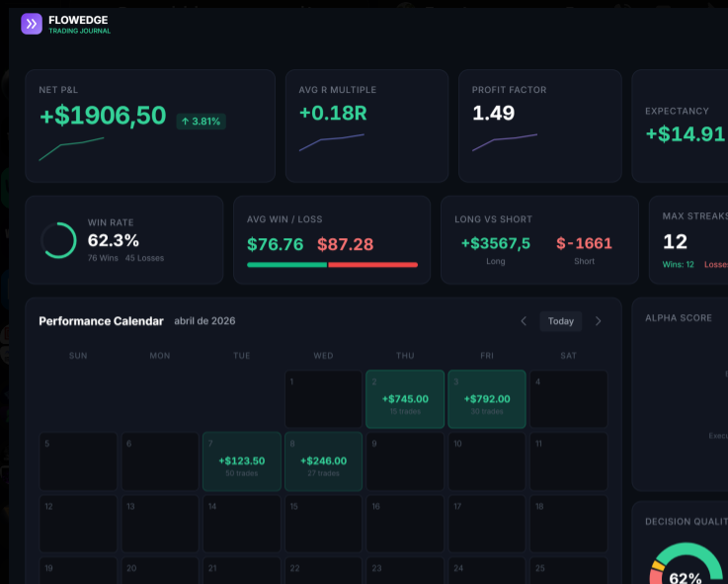This screenshot has height=584, width=728.
Task: Click the '50 trades' label on April 7
Action: 242,473
